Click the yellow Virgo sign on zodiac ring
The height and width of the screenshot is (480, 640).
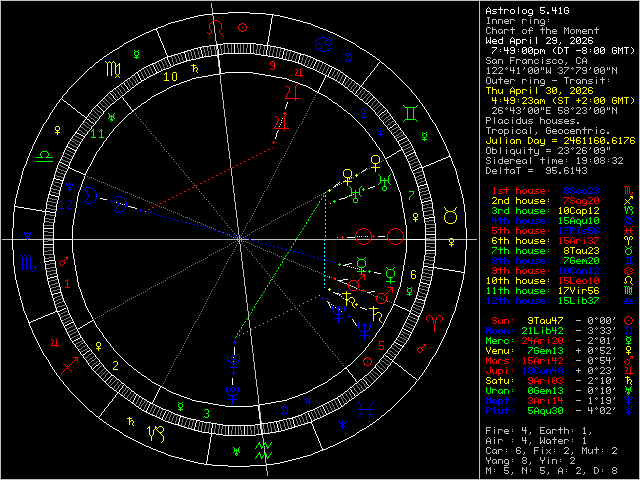[x=113, y=69]
